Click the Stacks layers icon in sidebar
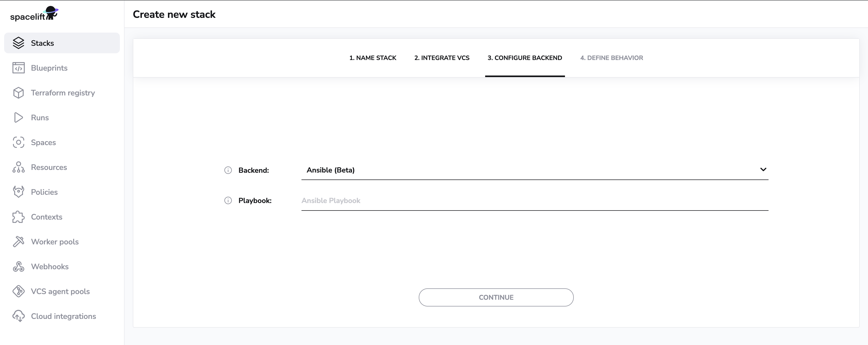The height and width of the screenshot is (345, 868). 19,43
